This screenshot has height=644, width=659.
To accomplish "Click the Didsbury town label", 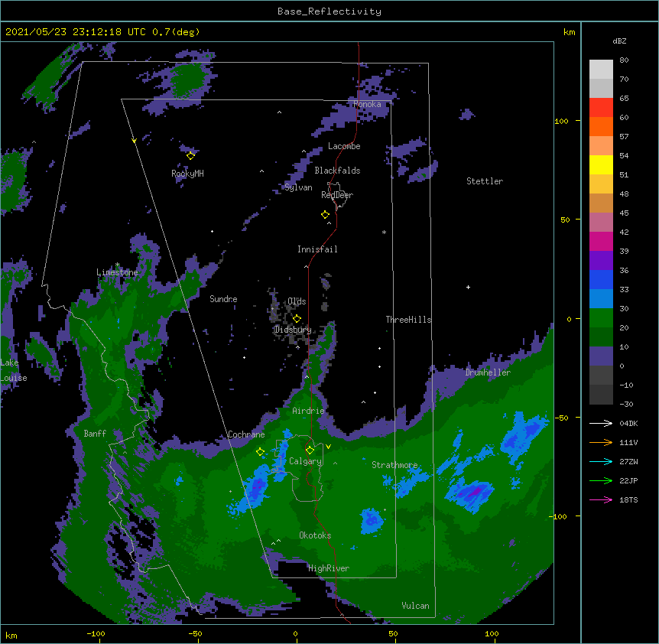I will click(x=293, y=330).
